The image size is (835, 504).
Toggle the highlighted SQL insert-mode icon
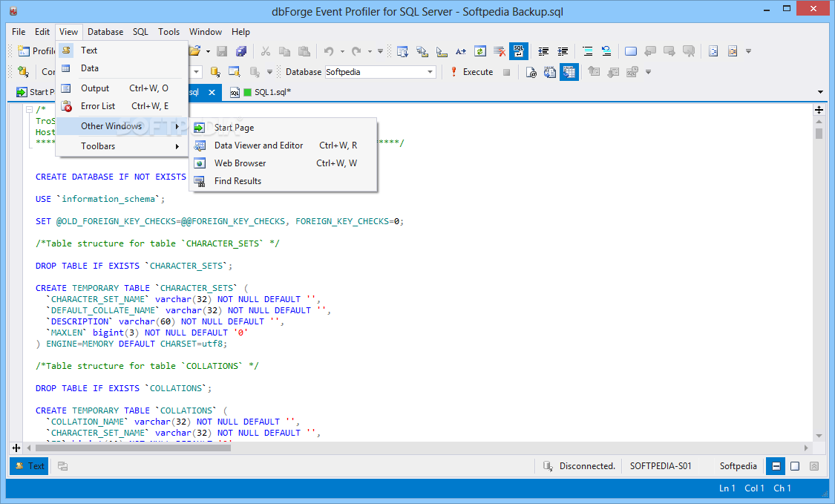coord(519,51)
